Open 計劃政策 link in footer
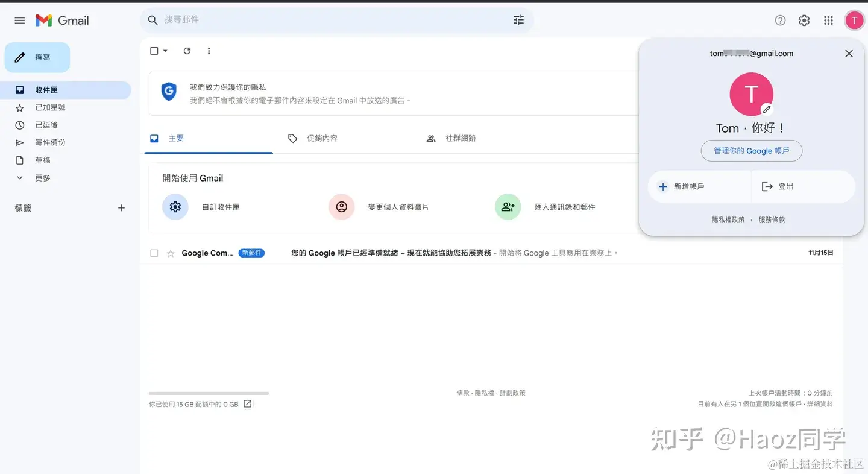Screen dimensions: 868x474 click(512, 393)
